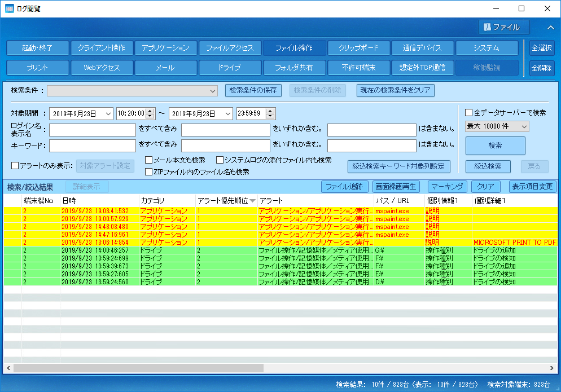Decrease the end time 23:59:59
Image resolution: width=561 pixels, height=392 pixels.
270,117
